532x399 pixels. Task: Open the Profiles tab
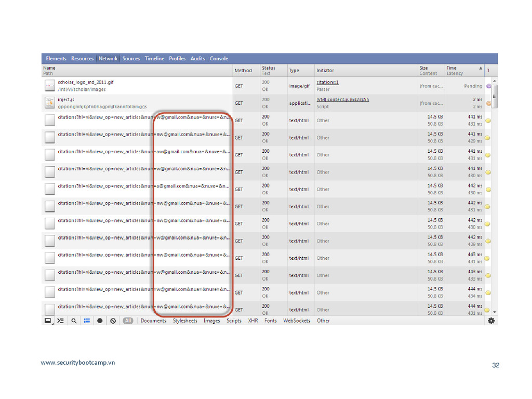[177, 58]
